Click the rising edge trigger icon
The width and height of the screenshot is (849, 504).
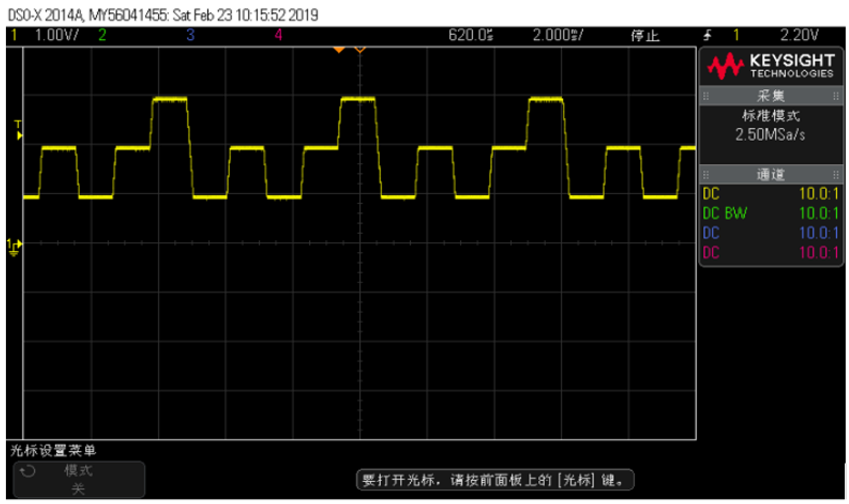(x=707, y=35)
